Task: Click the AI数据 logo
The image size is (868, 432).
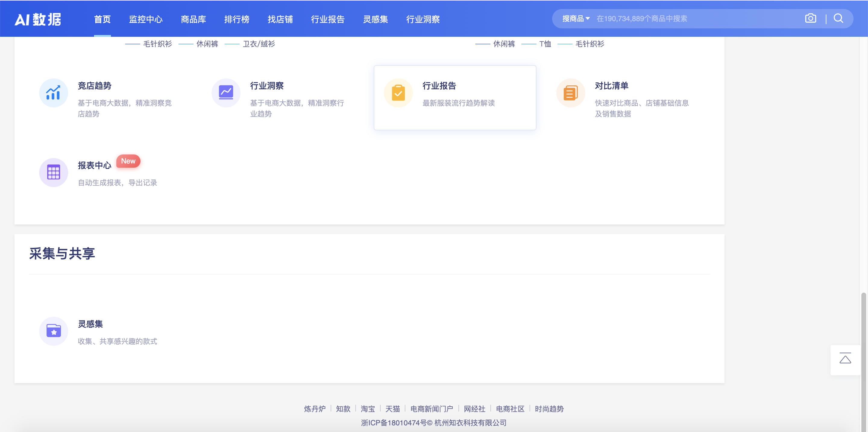Action: click(38, 19)
